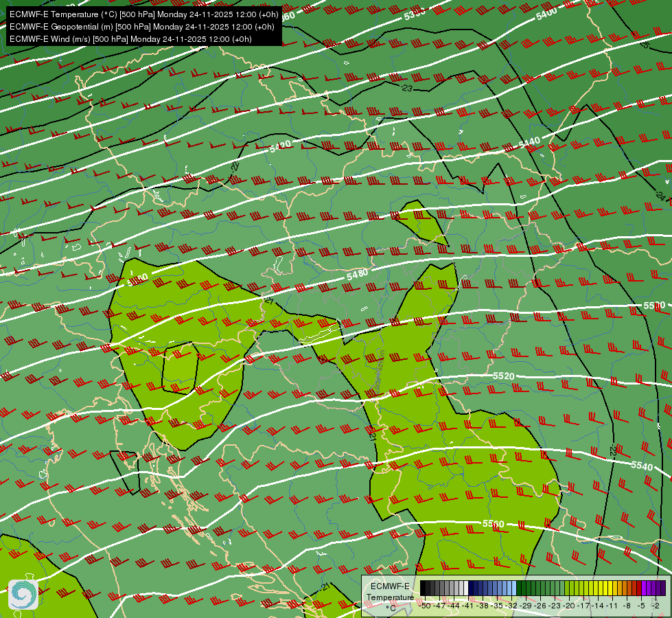Screen dimensions: 672x618
Task: Click the -24 isotherm label on the map
Action: coord(661,196)
